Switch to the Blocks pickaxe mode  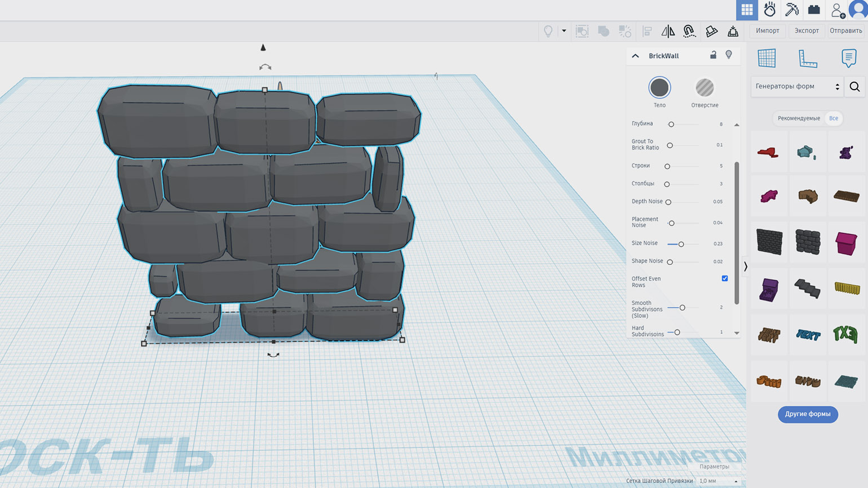point(792,10)
